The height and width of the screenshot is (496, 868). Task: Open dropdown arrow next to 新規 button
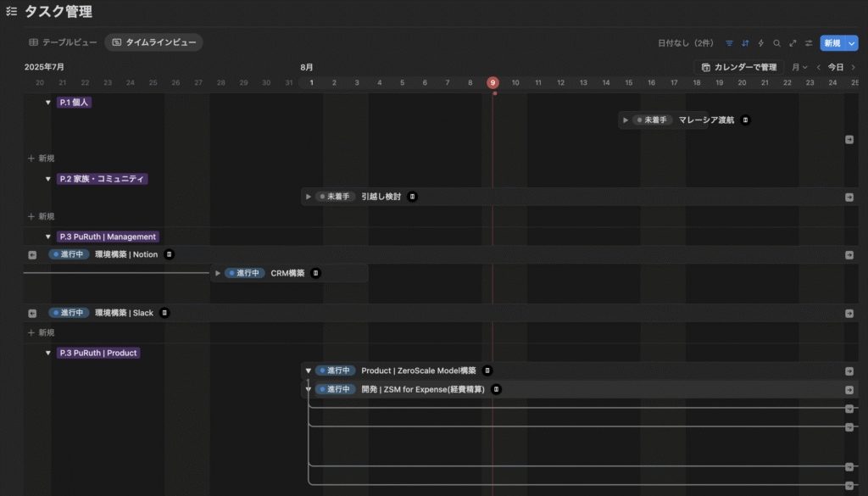[852, 42]
